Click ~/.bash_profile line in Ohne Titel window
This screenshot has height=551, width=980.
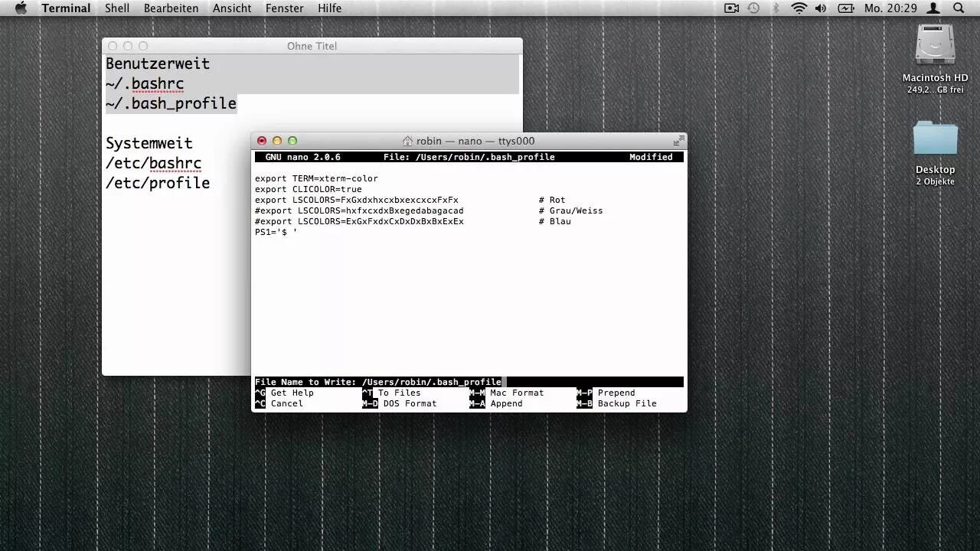(x=171, y=103)
